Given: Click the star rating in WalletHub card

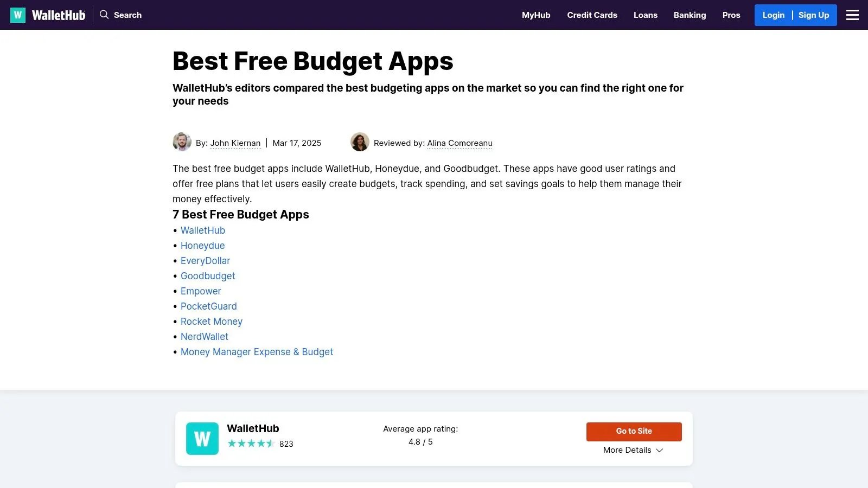Looking at the screenshot, I should (x=251, y=444).
